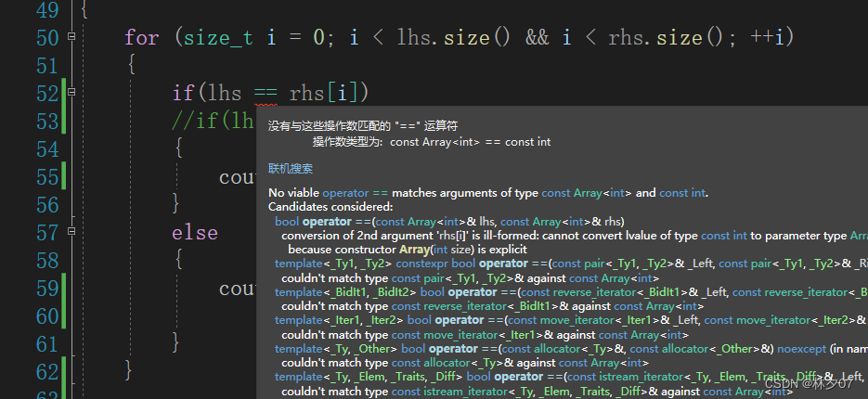The width and height of the screenshot is (868, 399).
Task: Click line number 52 in the gutter
Action: (x=47, y=94)
